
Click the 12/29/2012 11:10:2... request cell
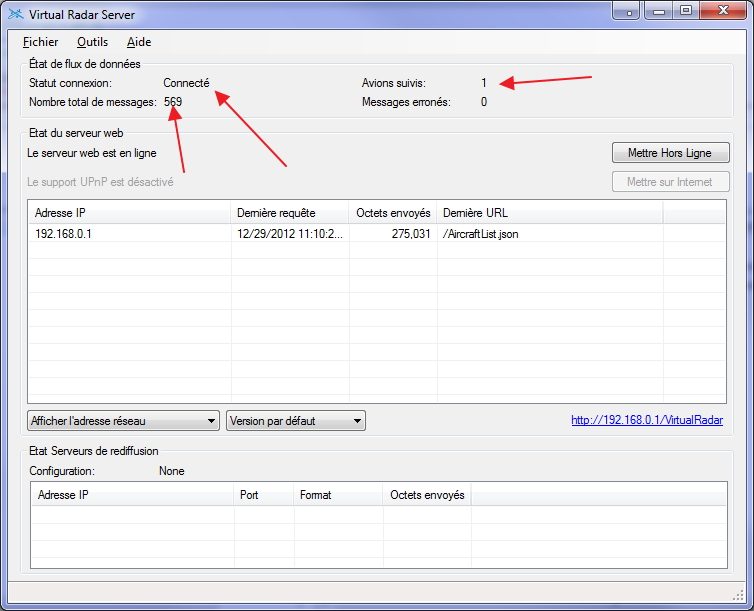pyautogui.click(x=290, y=234)
